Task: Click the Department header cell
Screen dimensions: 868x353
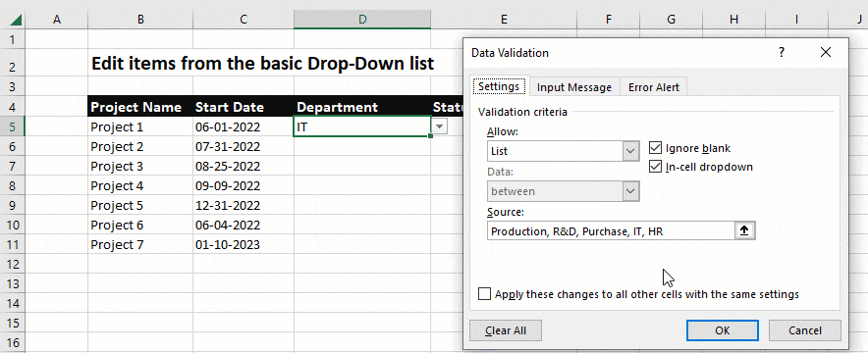Action: pyautogui.click(x=362, y=107)
